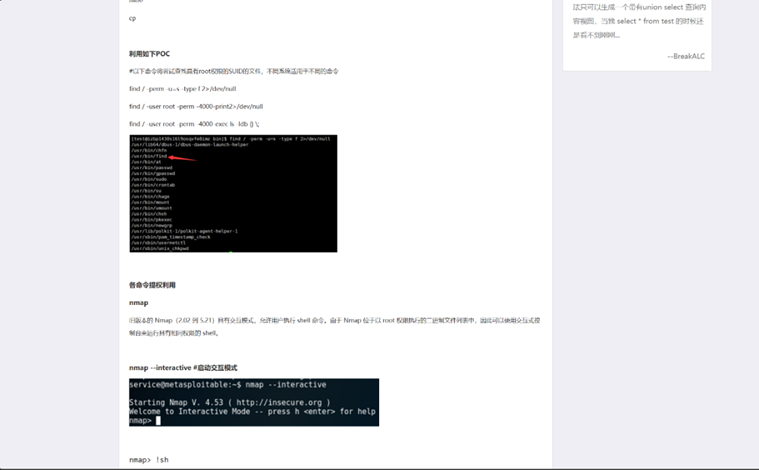Viewport: 759px width, 470px height.
Task: Click the red arrow pointing at /usr/bin/find
Action: (184, 157)
